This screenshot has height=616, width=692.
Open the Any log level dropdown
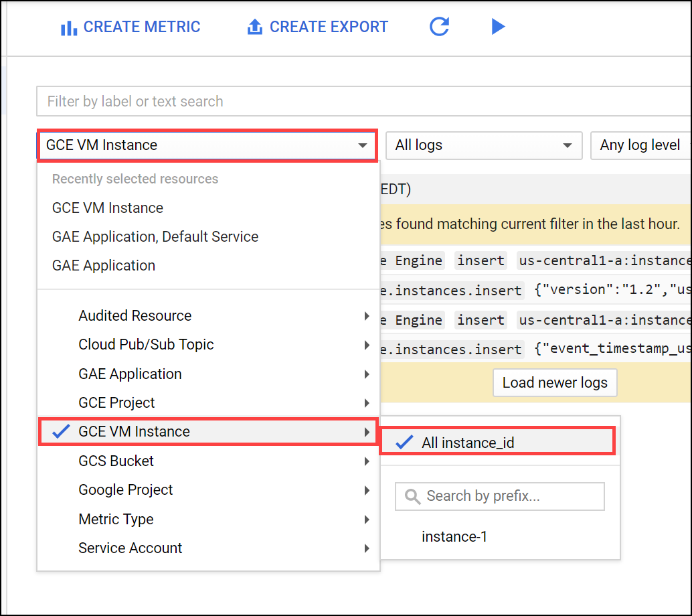point(641,145)
